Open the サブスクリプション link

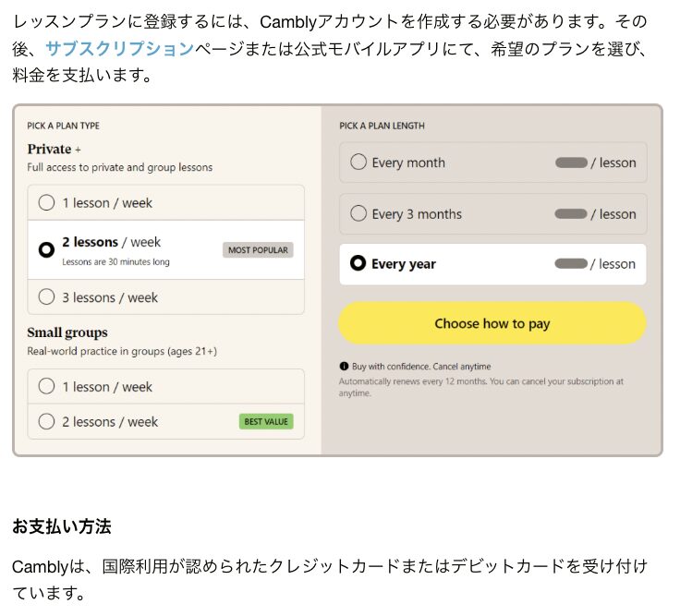119,49
